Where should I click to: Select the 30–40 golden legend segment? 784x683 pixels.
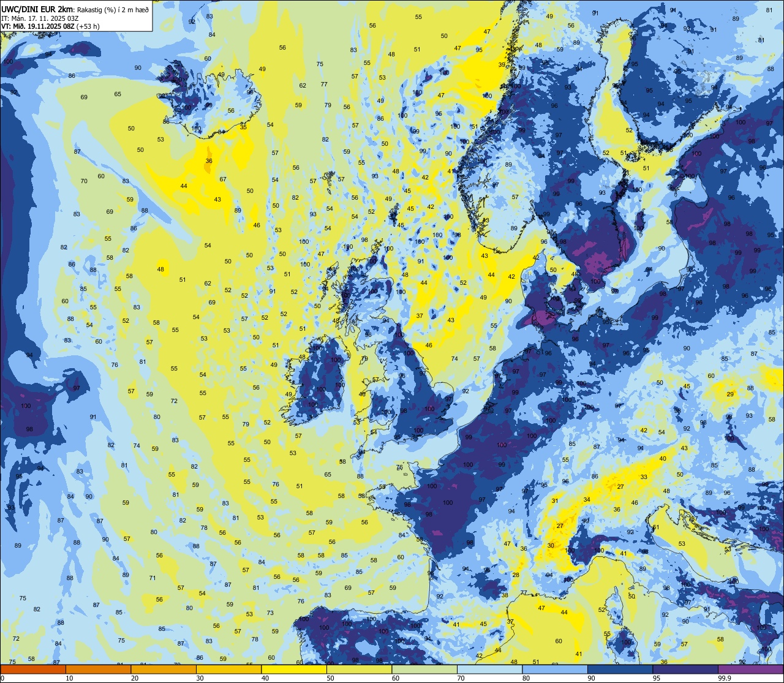pyautogui.click(x=228, y=669)
